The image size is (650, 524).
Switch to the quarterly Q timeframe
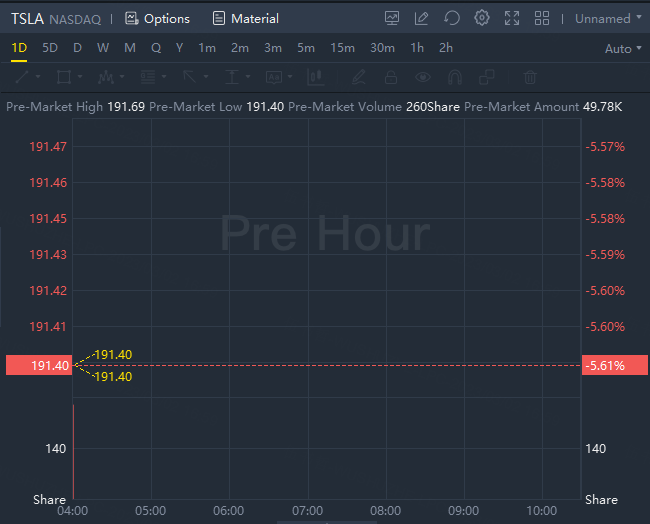click(x=156, y=48)
